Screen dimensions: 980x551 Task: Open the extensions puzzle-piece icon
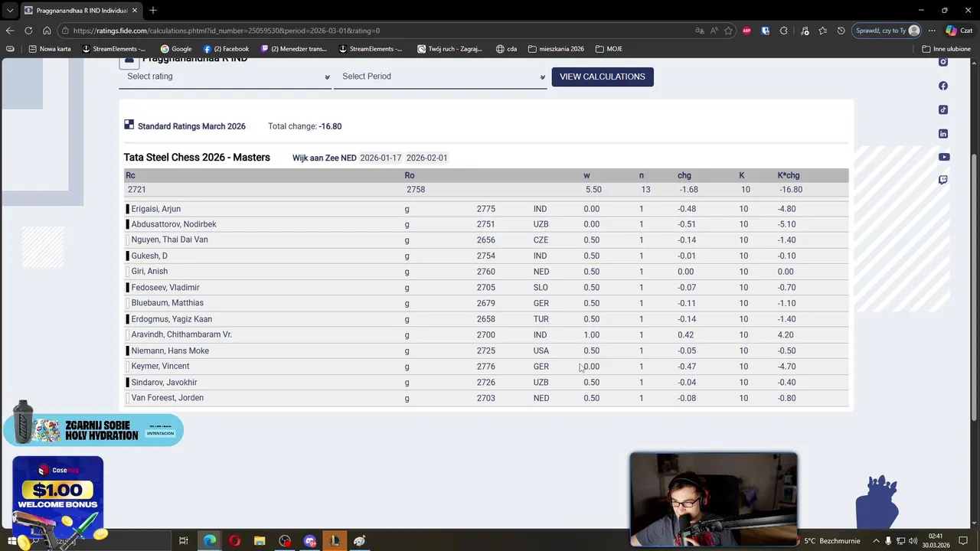click(x=783, y=31)
